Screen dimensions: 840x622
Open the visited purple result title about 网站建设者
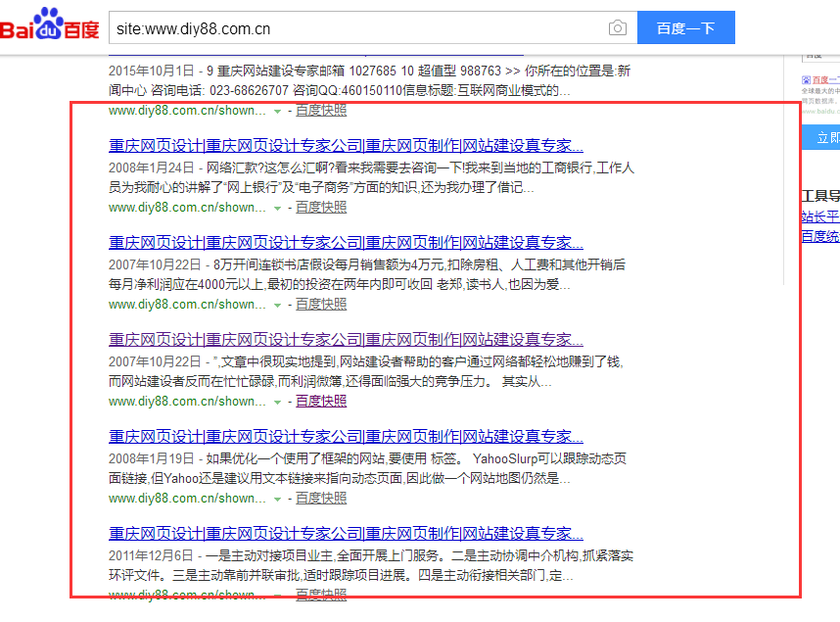(x=346, y=340)
